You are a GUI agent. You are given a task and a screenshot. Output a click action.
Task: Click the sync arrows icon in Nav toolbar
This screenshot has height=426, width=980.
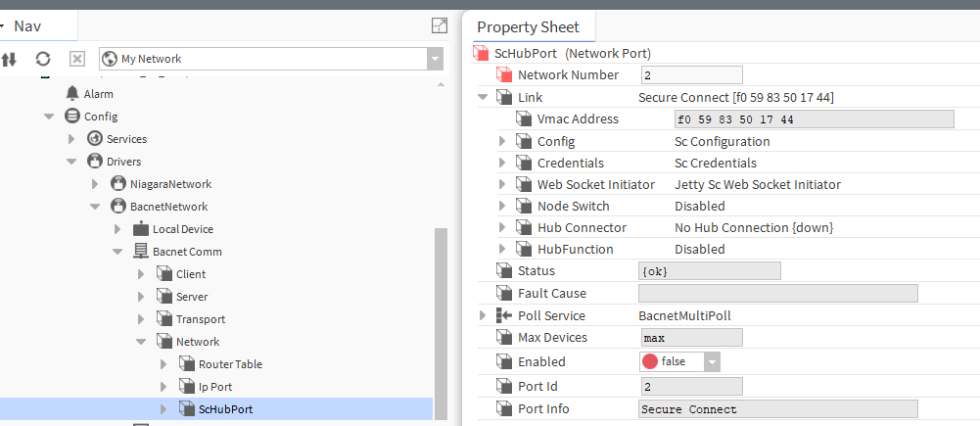pyautogui.click(x=10, y=59)
